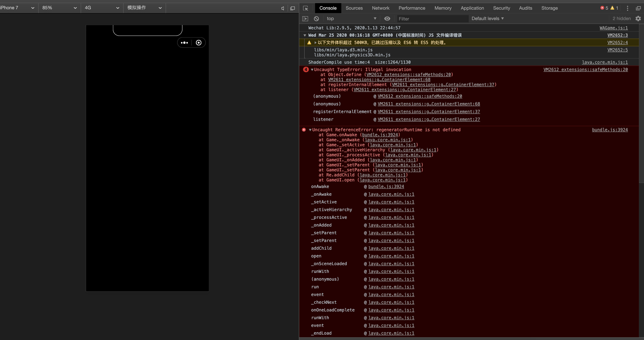Image resolution: width=644 pixels, height=340 pixels.
Task: Click the console Filter input field
Action: (x=432, y=19)
